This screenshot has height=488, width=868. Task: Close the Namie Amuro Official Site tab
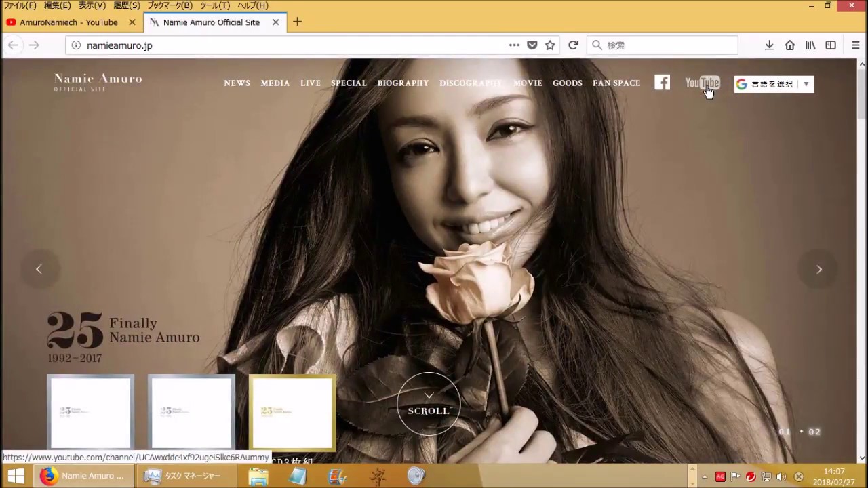pyautogui.click(x=275, y=22)
